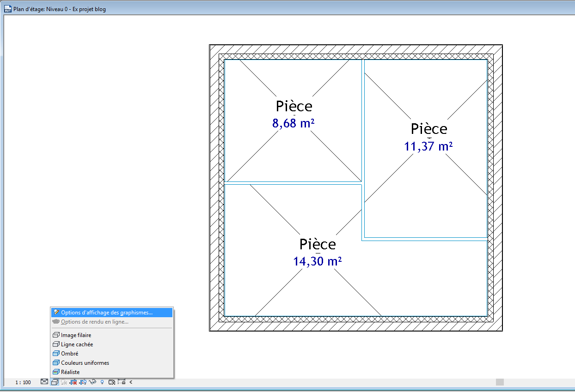Open the detail level selector on the view control bar
Viewport: 575px width, 392px height.
coord(44,382)
